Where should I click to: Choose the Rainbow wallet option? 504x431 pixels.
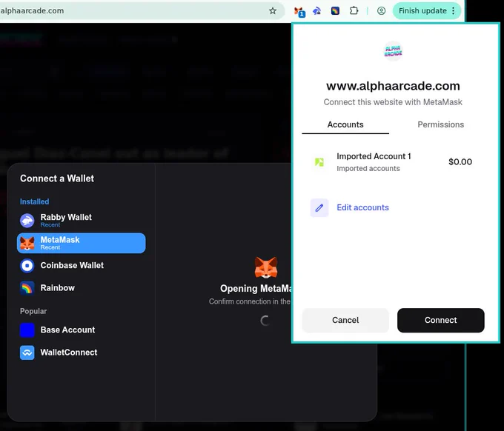81,288
